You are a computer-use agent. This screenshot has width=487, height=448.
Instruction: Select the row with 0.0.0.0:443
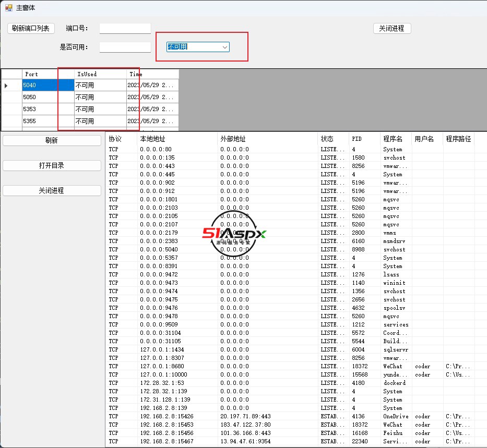click(290, 166)
